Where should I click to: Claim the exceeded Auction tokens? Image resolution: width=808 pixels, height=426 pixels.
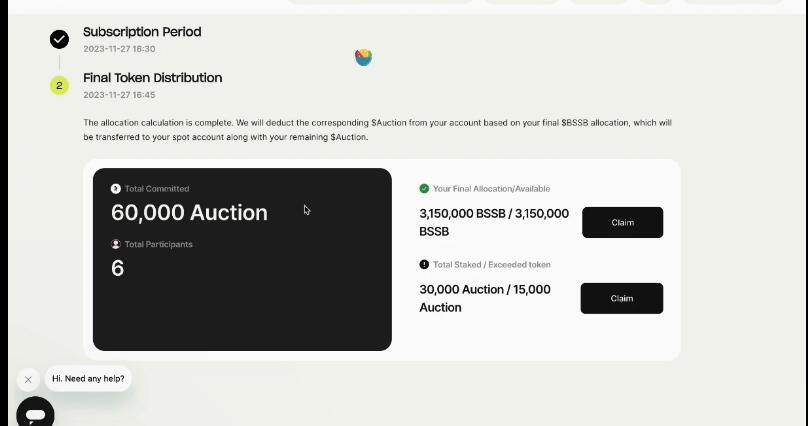[x=622, y=298]
